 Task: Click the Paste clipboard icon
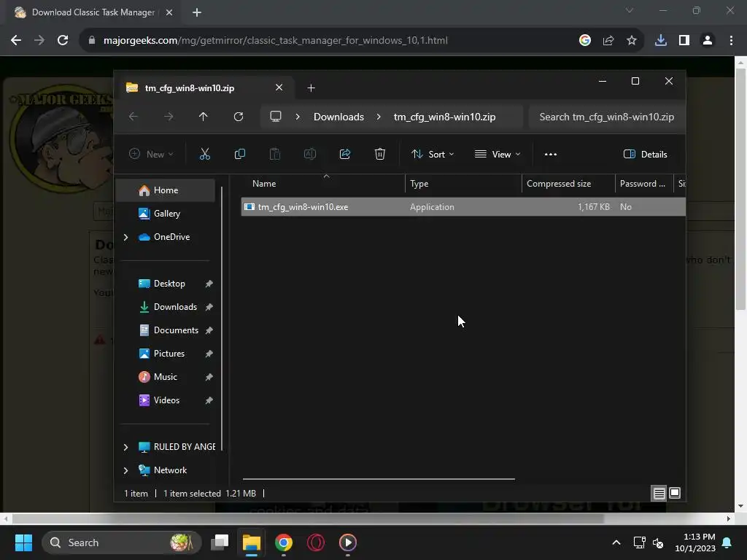tap(275, 154)
